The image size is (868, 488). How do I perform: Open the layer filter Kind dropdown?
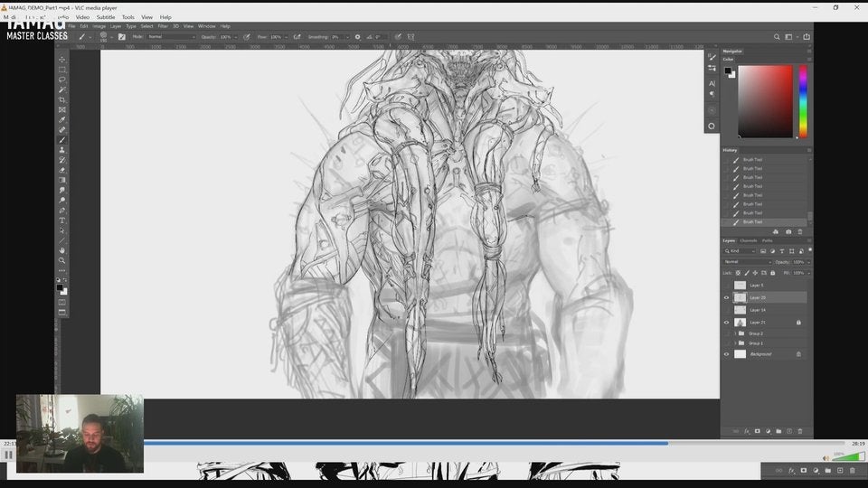click(741, 251)
